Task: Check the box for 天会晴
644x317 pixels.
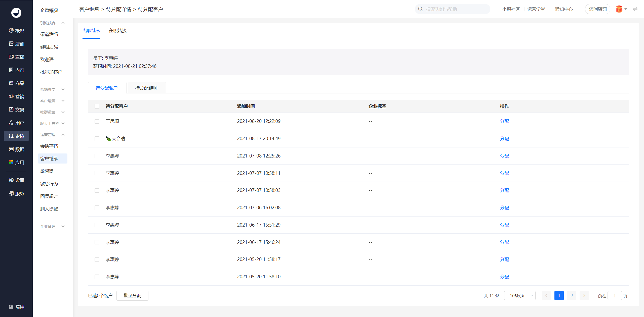Action: pos(97,139)
